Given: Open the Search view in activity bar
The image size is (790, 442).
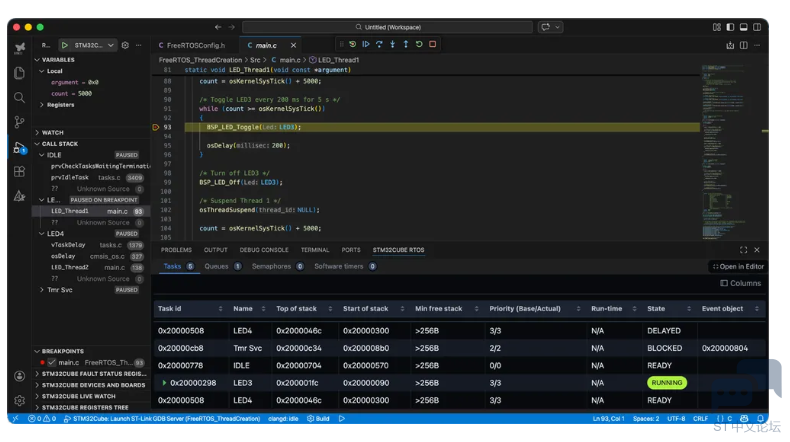Looking at the screenshot, I should pos(19,98).
